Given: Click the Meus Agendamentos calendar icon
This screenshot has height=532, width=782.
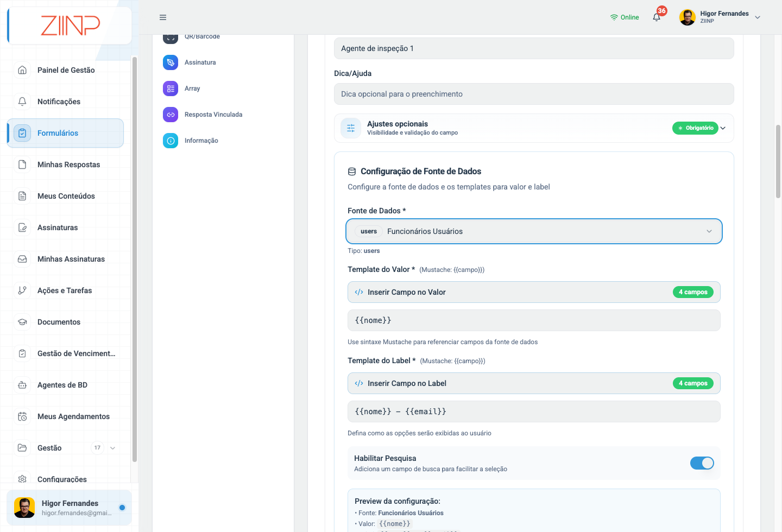Looking at the screenshot, I should click(x=22, y=416).
